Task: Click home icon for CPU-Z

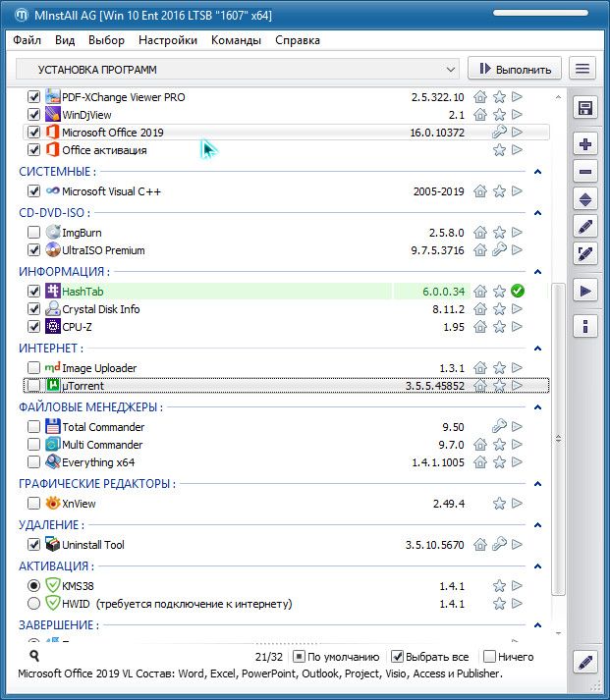Action: tap(480, 327)
